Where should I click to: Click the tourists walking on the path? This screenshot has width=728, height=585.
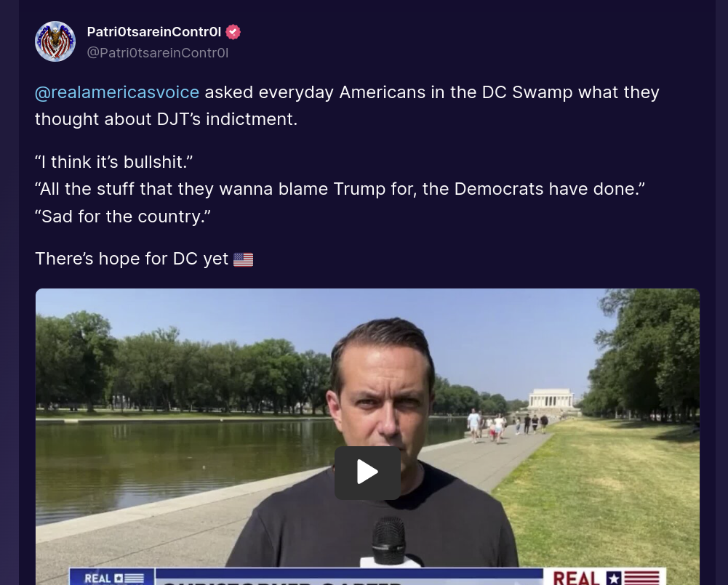tap(506, 424)
